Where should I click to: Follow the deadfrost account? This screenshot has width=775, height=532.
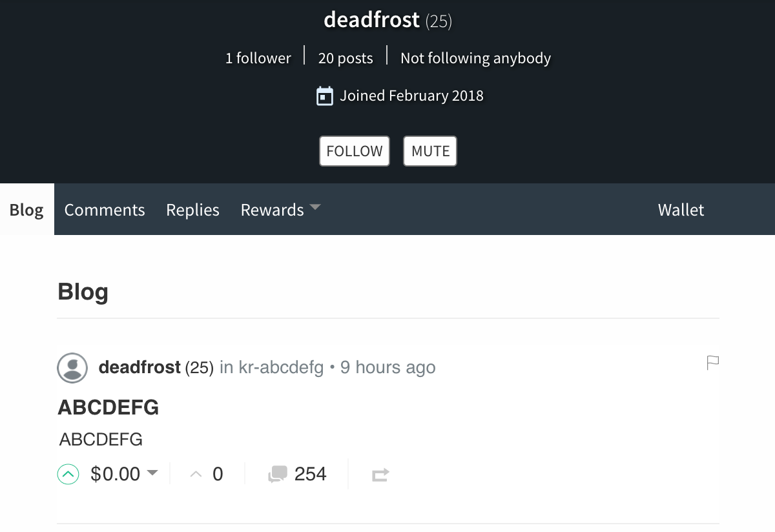[355, 151]
